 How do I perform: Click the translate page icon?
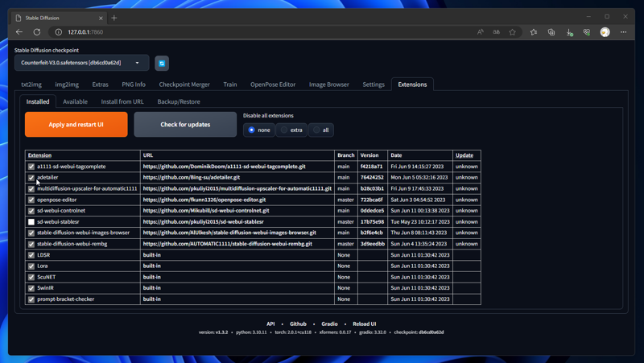click(496, 32)
